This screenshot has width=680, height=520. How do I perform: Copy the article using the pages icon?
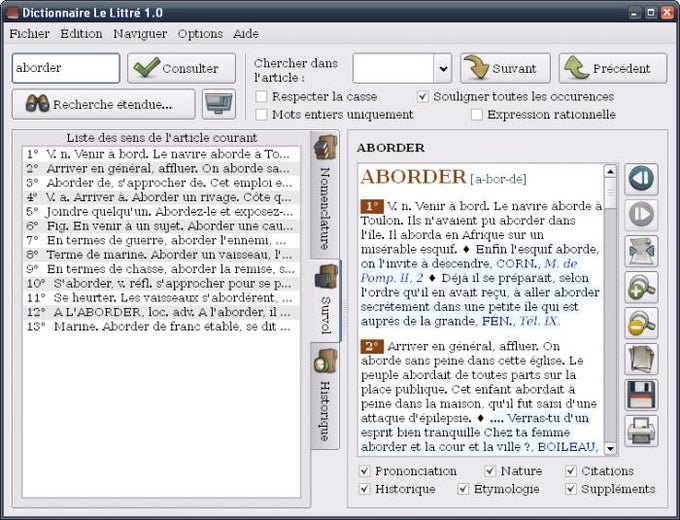pyautogui.click(x=641, y=359)
